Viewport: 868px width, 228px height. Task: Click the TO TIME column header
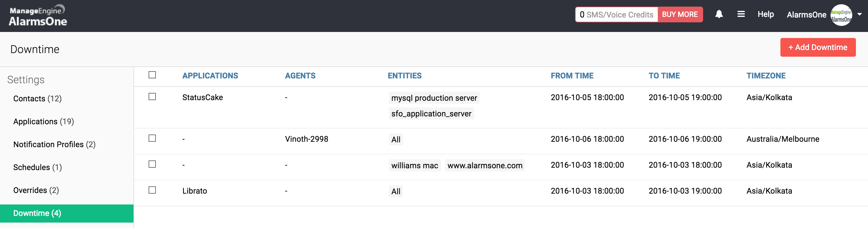tap(664, 76)
